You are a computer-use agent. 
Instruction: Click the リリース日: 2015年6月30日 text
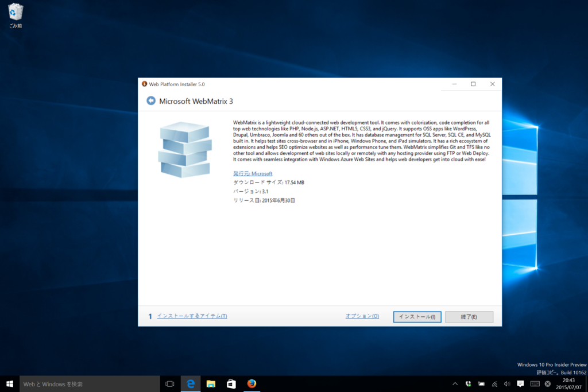click(x=264, y=200)
